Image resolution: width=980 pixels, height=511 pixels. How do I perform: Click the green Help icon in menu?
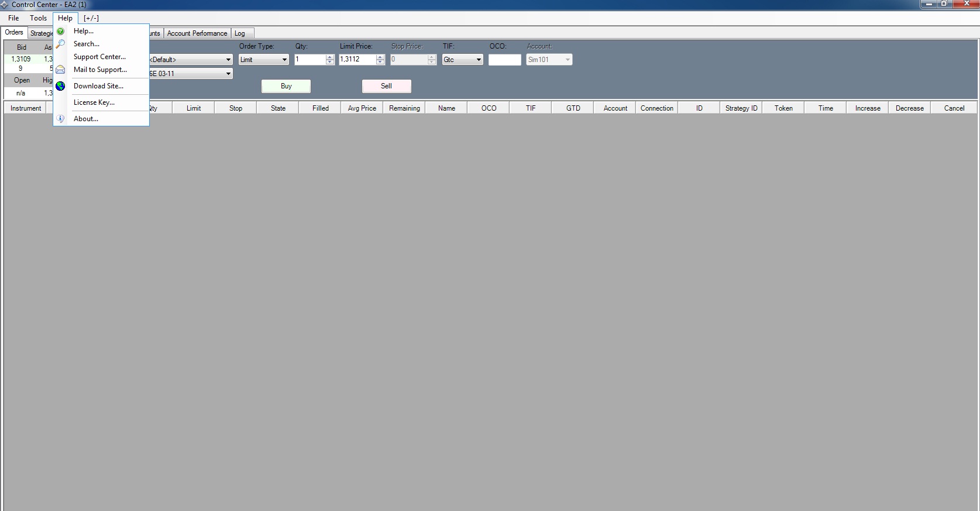pos(60,31)
